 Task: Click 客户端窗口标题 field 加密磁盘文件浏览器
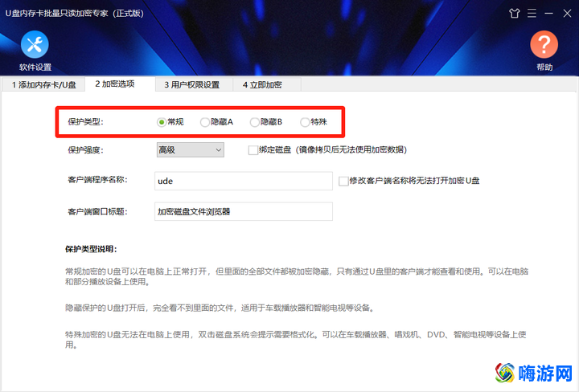tap(244, 212)
